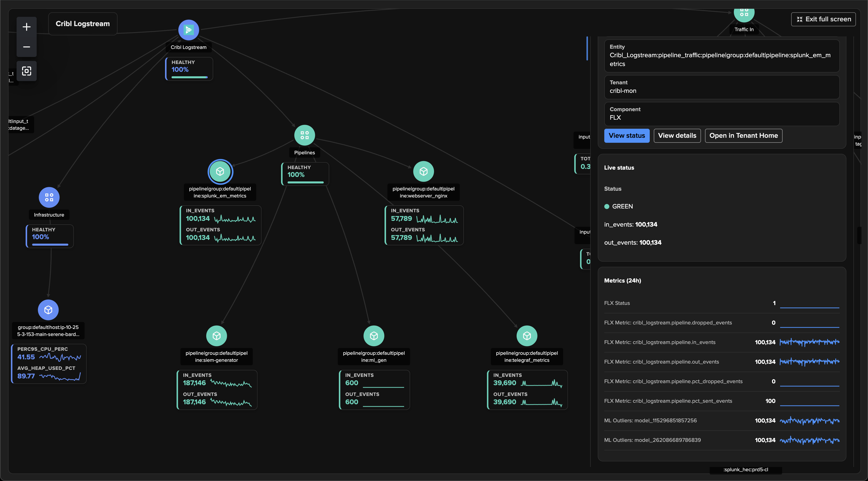Viewport: 868px width, 481px height.
Task: Click the pipeline.dropped_events metric row
Action: tap(722, 323)
